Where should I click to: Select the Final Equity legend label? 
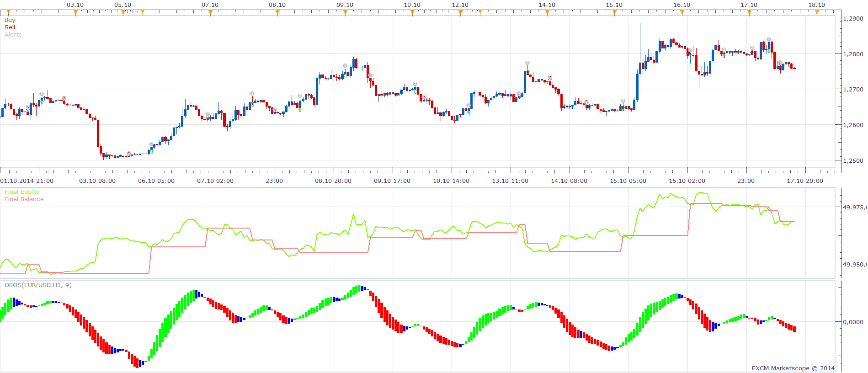[22, 192]
